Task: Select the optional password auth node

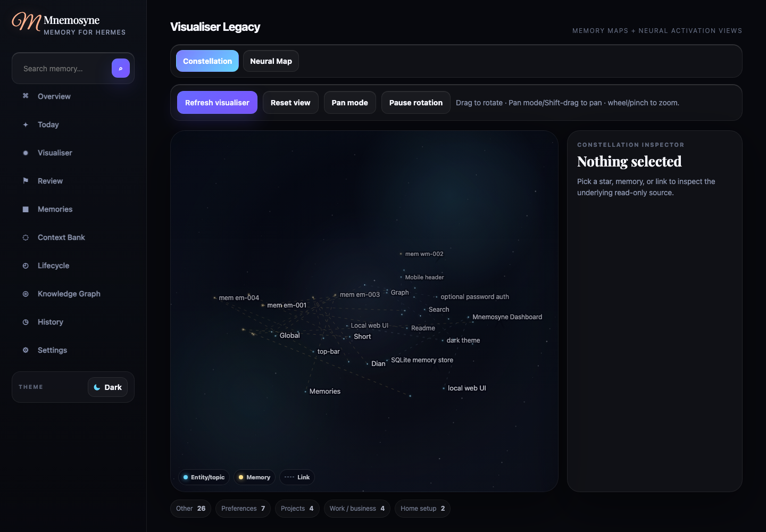Action: click(x=437, y=297)
